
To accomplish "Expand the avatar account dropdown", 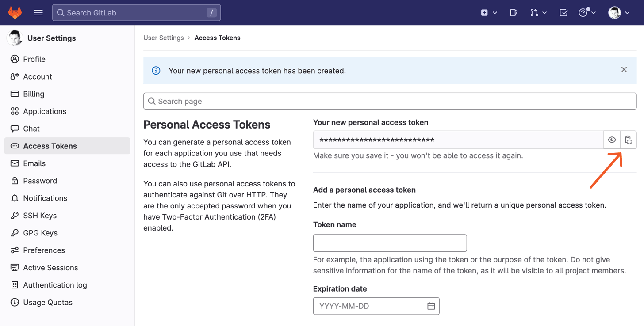I will coord(627,12).
